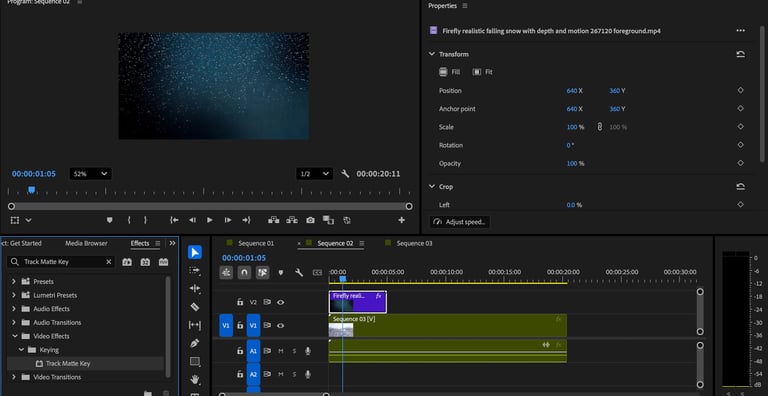Reset the Transform section
The height and width of the screenshot is (396, 768).
[x=741, y=54]
